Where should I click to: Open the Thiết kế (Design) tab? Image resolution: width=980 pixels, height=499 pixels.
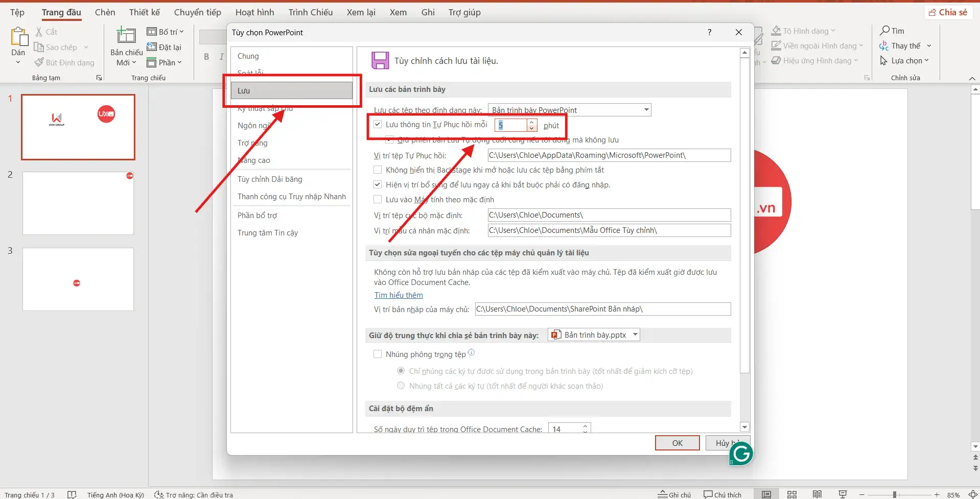[x=145, y=12]
